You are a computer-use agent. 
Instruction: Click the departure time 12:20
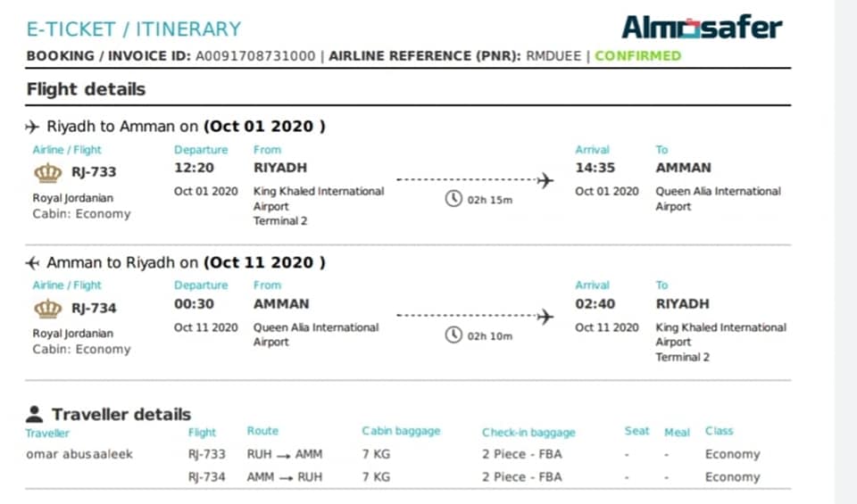click(194, 168)
